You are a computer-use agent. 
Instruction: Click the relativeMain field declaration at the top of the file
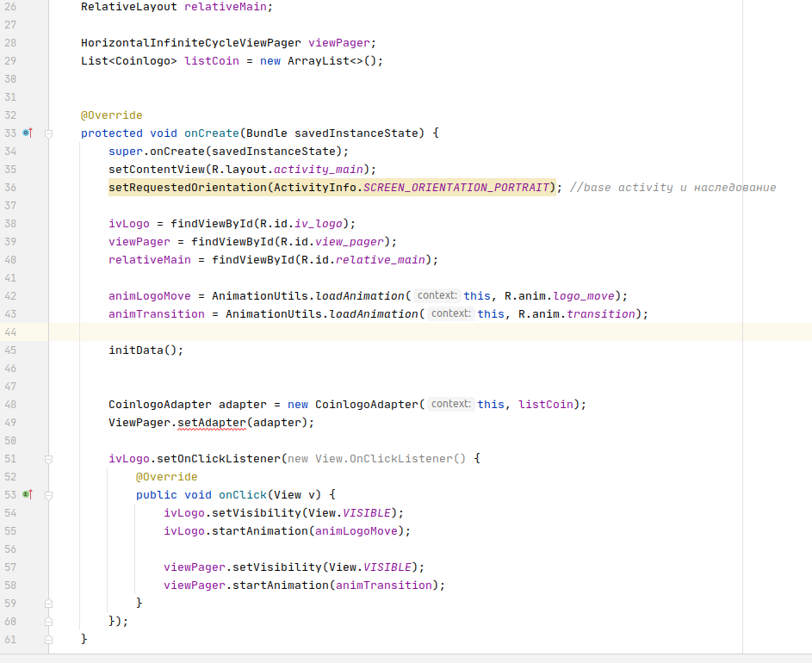tap(226, 7)
